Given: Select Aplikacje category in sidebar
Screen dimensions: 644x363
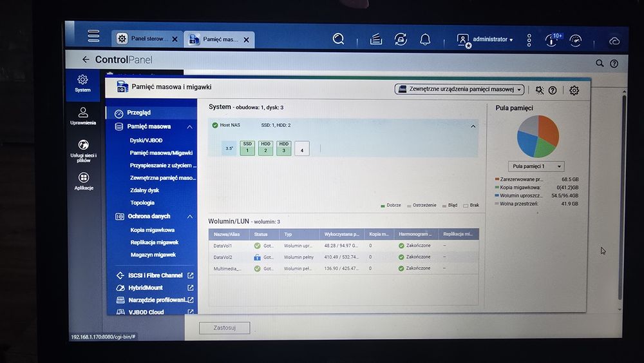Looking at the screenshot, I should [x=83, y=181].
